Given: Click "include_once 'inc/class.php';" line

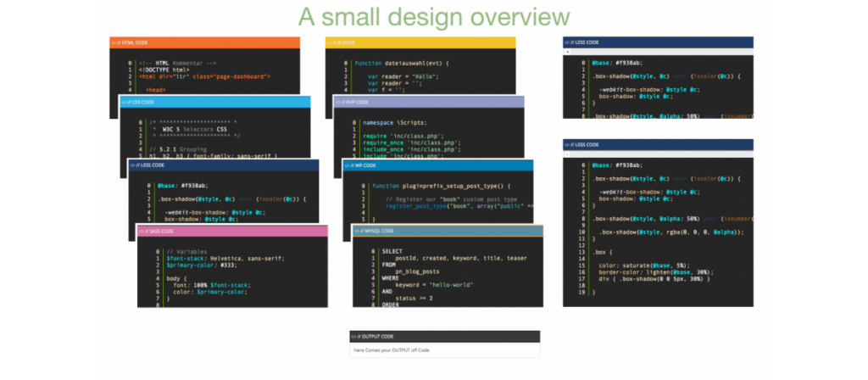Looking at the screenshot, I should [x=412, y=149].
